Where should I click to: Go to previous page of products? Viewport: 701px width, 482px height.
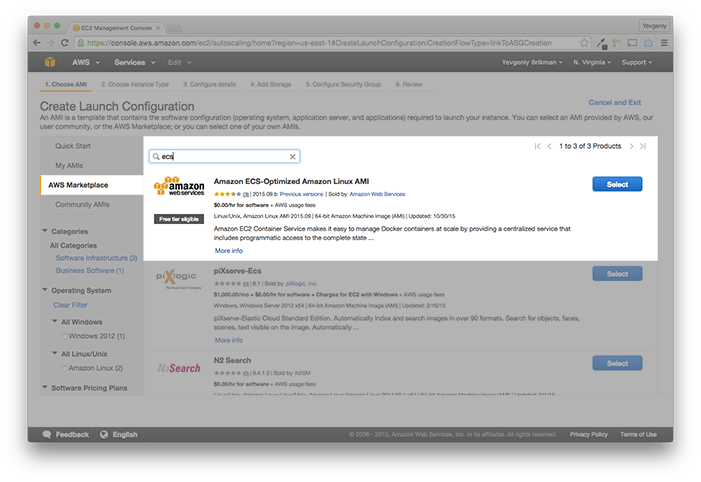point(549,146)
